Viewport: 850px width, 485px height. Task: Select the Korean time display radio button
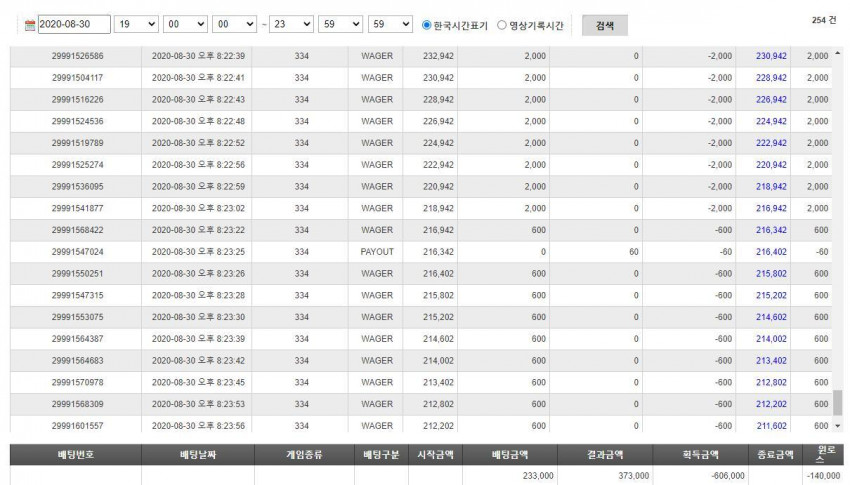click(427, 25)
